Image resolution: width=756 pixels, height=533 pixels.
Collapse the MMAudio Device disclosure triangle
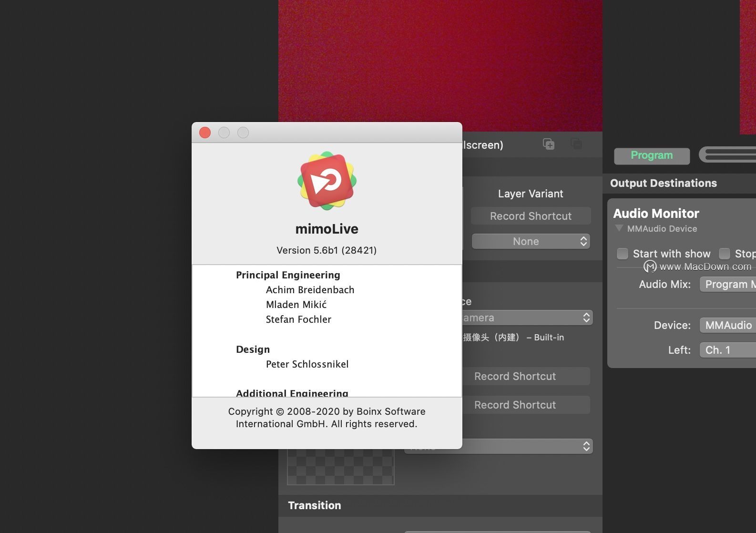coord(619,228)
